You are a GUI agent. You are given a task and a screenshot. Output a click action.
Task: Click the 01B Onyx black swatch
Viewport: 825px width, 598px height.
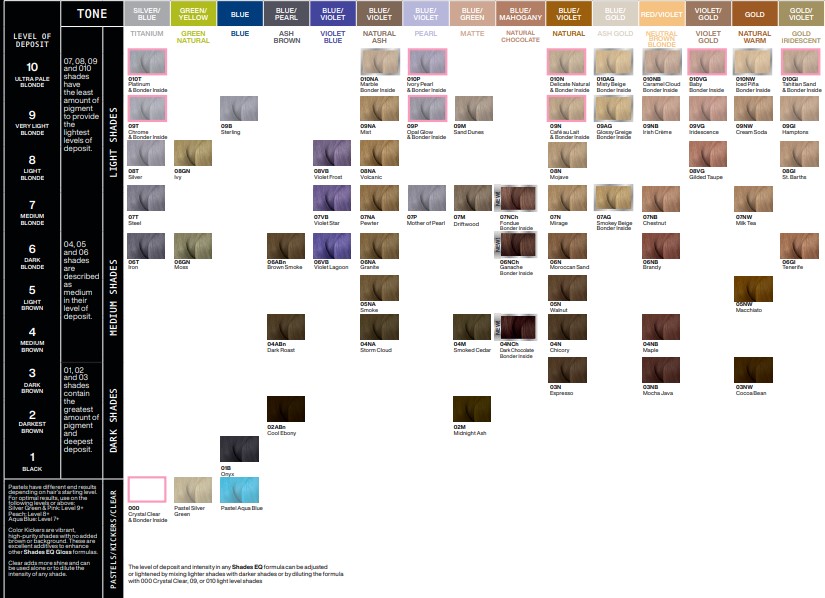point(239,449)
